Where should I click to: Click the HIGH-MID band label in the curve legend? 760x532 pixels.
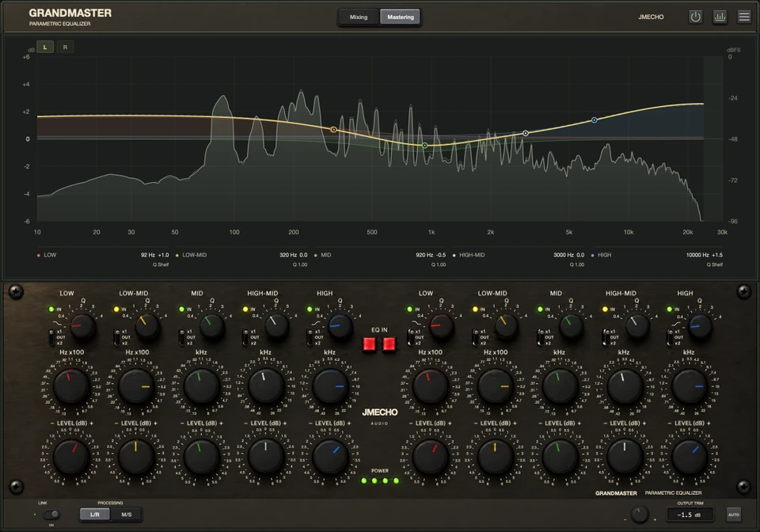pos(472,255)
